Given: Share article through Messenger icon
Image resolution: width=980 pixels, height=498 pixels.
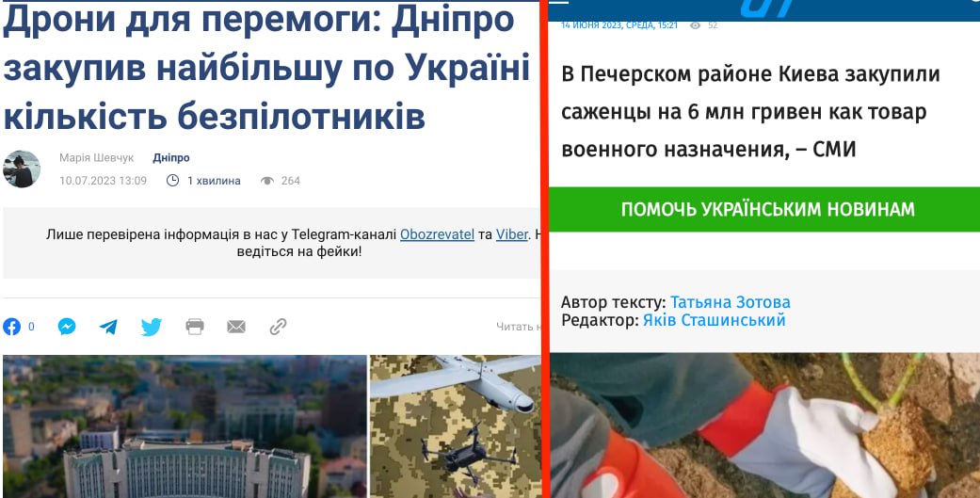Looking at the screenshot, I should click(67, 326).
